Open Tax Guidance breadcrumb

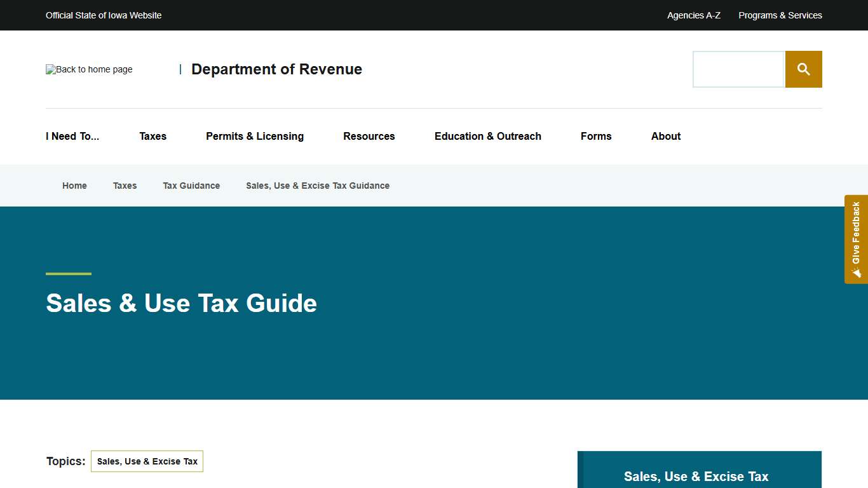coord(191,186)
